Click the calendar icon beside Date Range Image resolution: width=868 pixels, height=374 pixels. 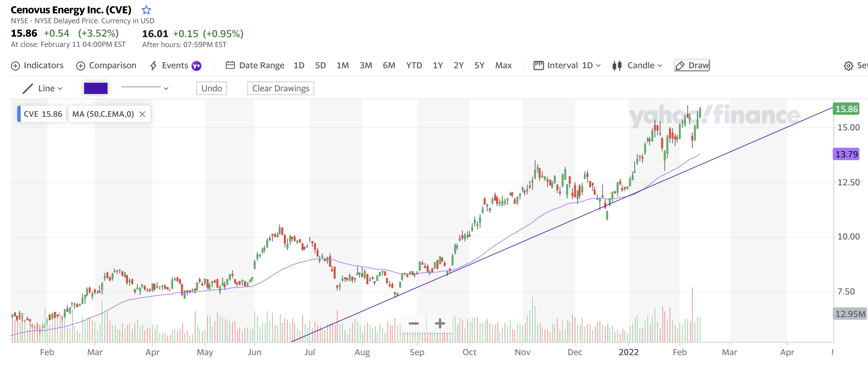click(230, 65)
